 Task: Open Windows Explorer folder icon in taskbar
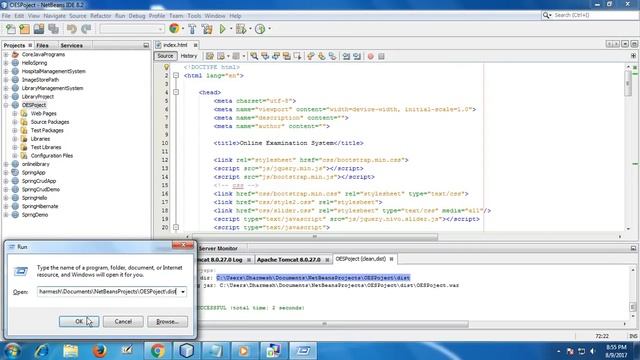point(71,351)
